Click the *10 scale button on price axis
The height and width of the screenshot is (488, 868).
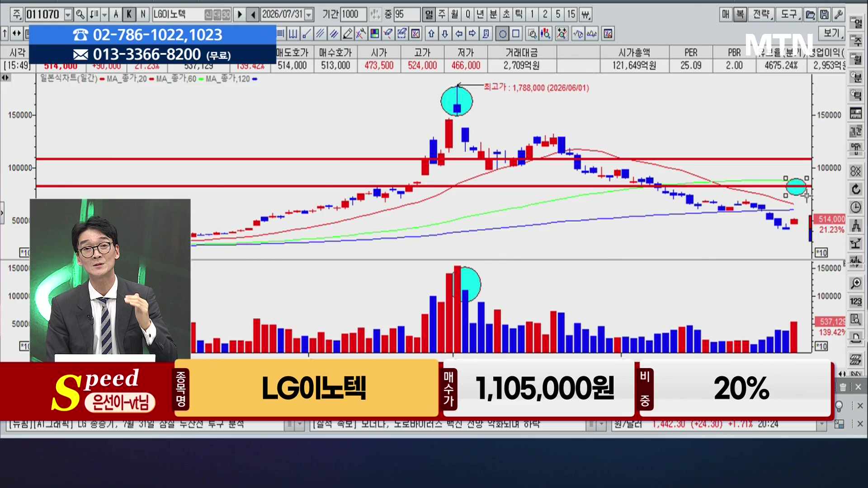821,253
